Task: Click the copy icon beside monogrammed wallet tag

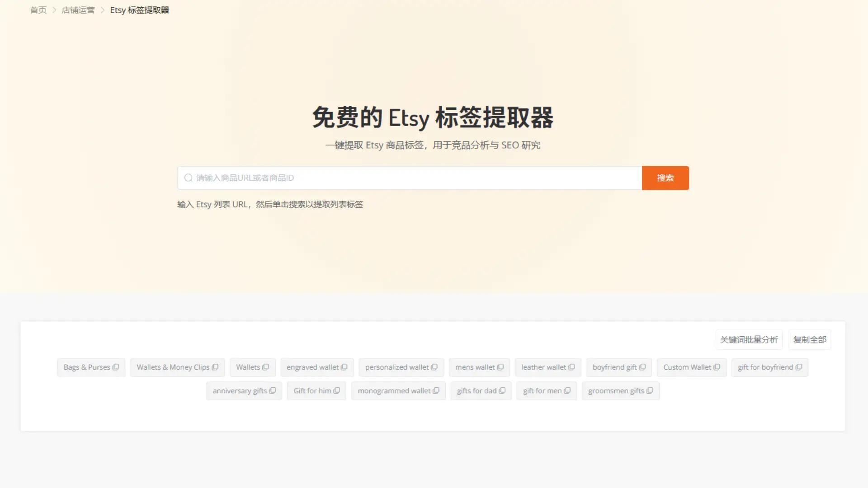Action: 436,390
